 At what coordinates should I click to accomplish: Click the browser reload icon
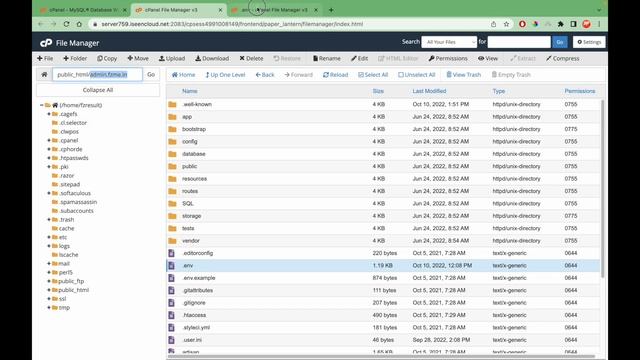click(x=66, y=24)
